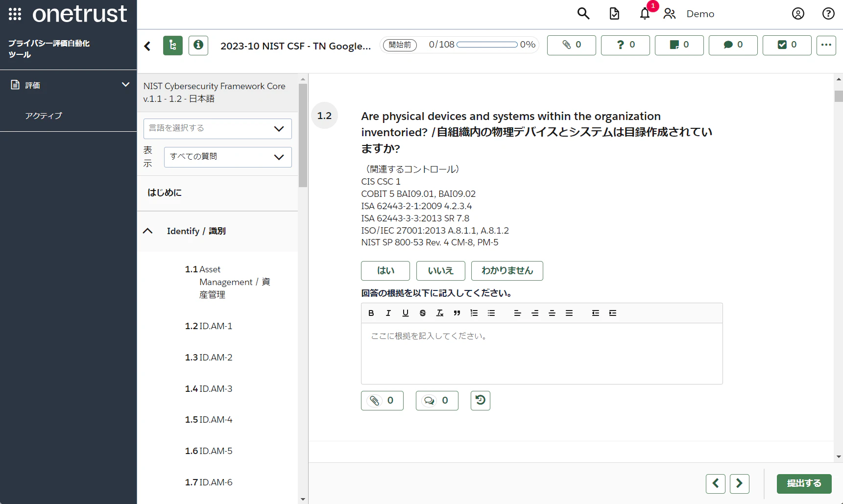
Task: Open 1.1 Asset Management / 資産管理
Action: 227,282
